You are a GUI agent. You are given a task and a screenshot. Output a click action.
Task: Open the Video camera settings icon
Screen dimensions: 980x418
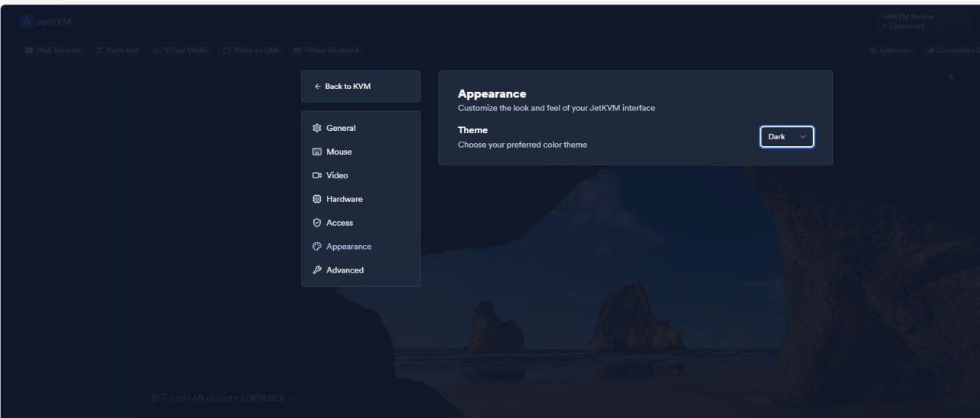coord(317,176)
